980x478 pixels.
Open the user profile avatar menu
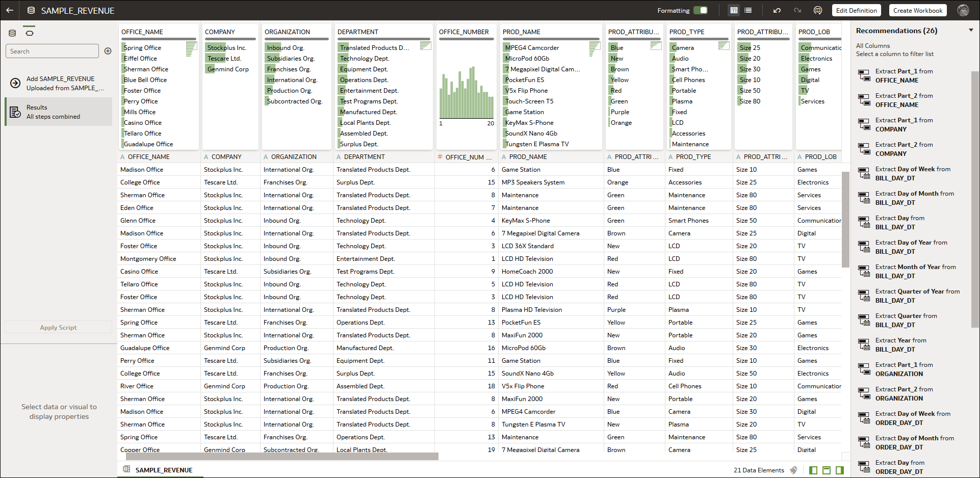point(964,10)
